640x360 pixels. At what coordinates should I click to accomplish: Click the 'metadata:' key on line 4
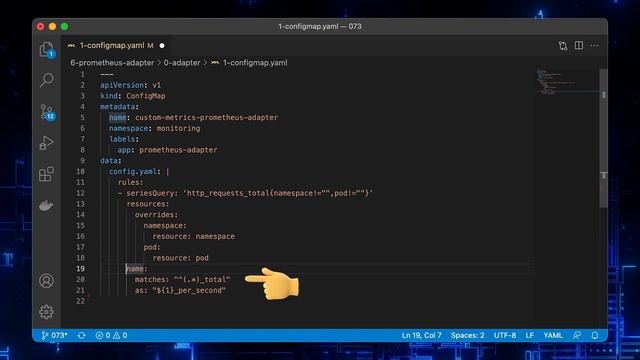coord(120,107)
